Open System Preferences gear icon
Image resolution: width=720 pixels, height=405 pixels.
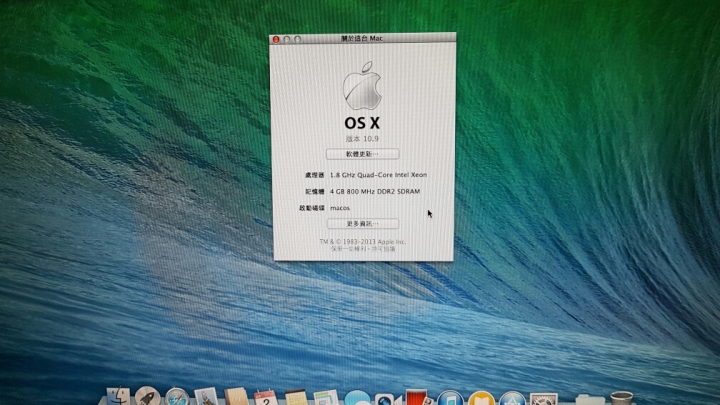pyautogui.click(x=544, y=399)
